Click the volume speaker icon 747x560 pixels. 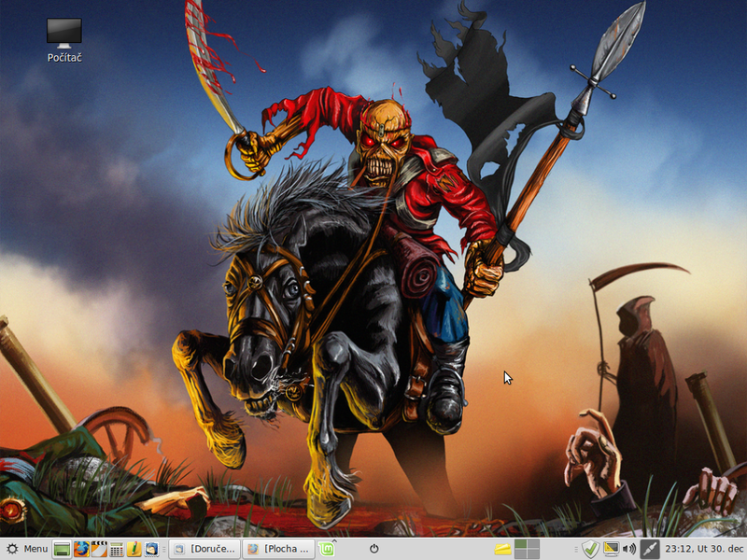pos(629,549)
